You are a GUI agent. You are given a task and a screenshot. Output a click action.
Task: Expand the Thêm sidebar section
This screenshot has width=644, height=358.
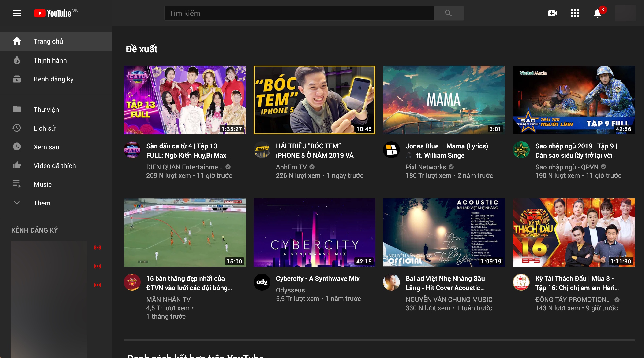(42, 203)
